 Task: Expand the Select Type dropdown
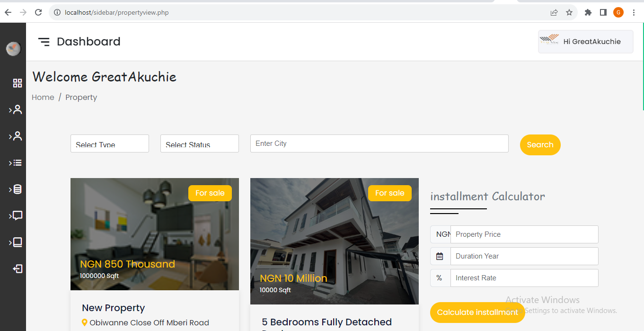[x=110, y=144]
